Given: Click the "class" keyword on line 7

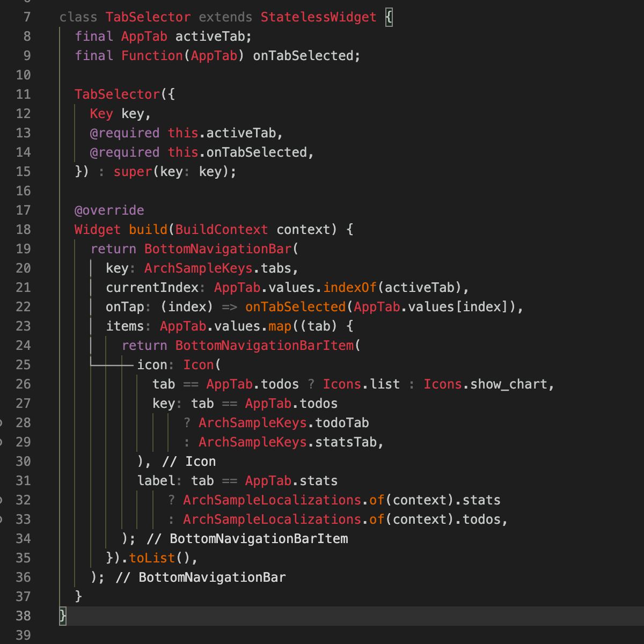Looking at the screenshot, I should pos(78,17).
